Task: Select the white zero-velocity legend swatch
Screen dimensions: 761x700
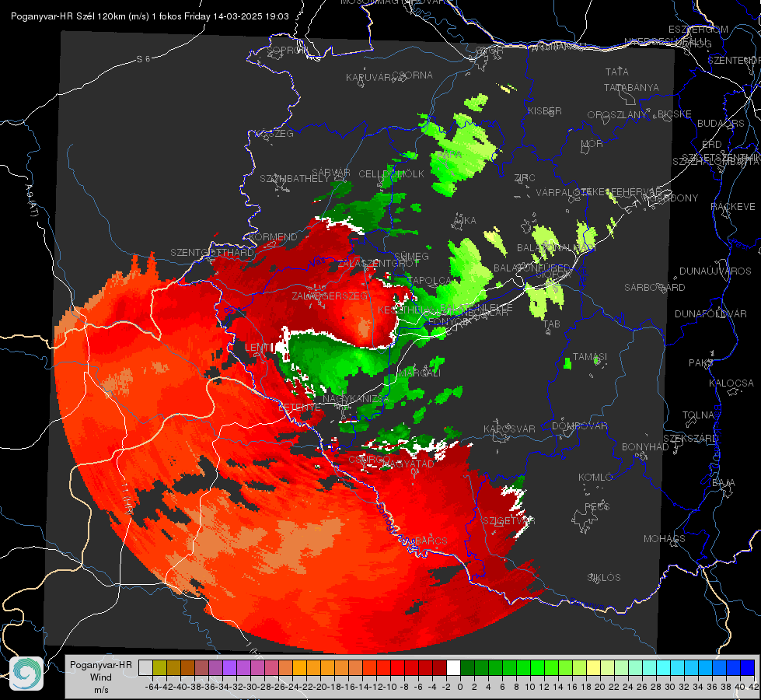Action: pyautogui.click(x=453, y=667)
